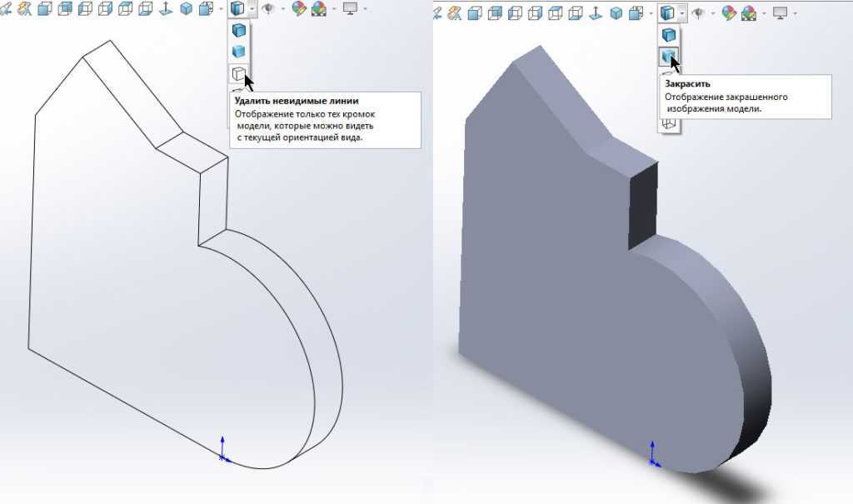Open Edit Appearance color ball in left toolbar
Viewport: 853px width, 504px height.
(x=298, y=10)
